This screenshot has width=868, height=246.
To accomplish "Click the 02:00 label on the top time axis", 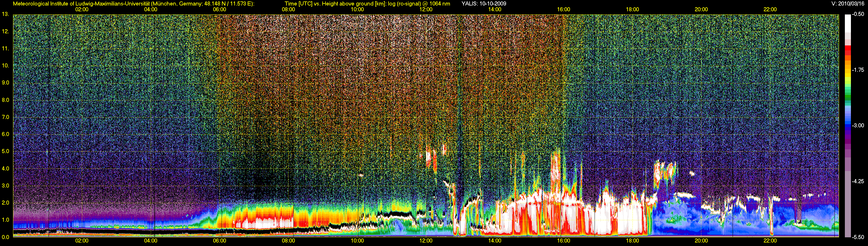I will click(82, 10).
